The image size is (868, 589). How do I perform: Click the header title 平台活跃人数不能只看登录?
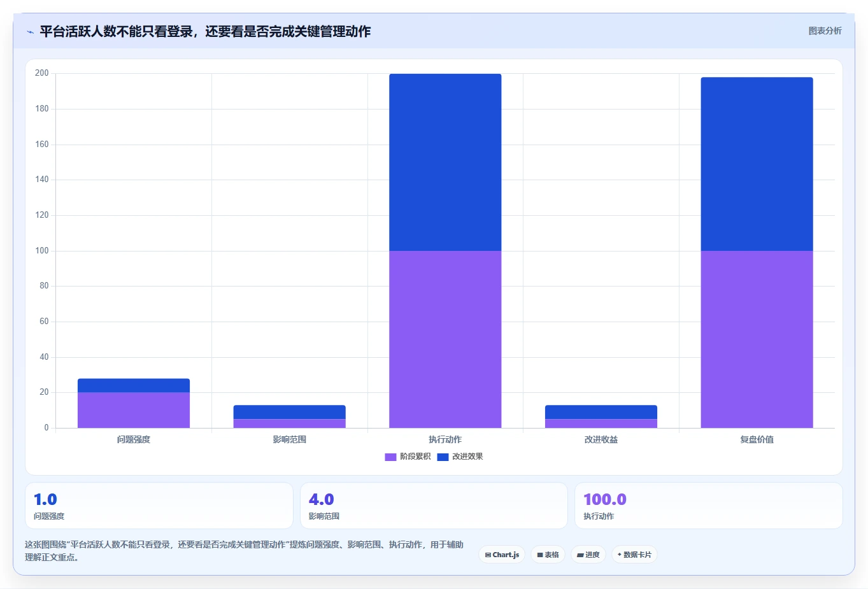point(205,31)
